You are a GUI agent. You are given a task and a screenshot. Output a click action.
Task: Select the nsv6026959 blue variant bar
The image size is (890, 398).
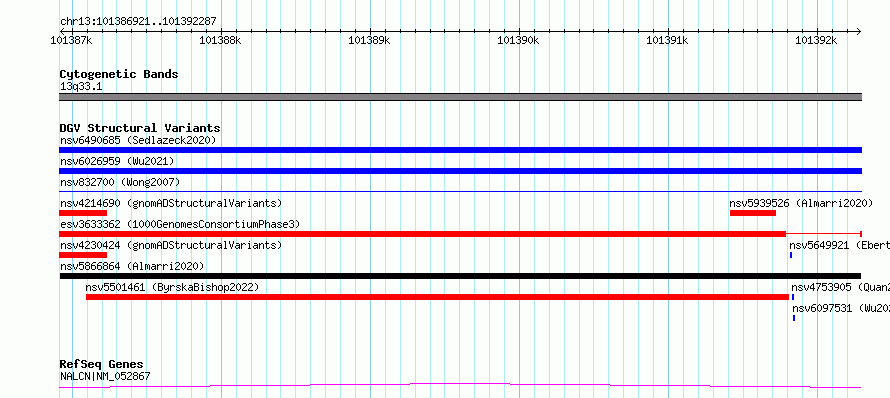pyautogui.click(x=460, y=171)
